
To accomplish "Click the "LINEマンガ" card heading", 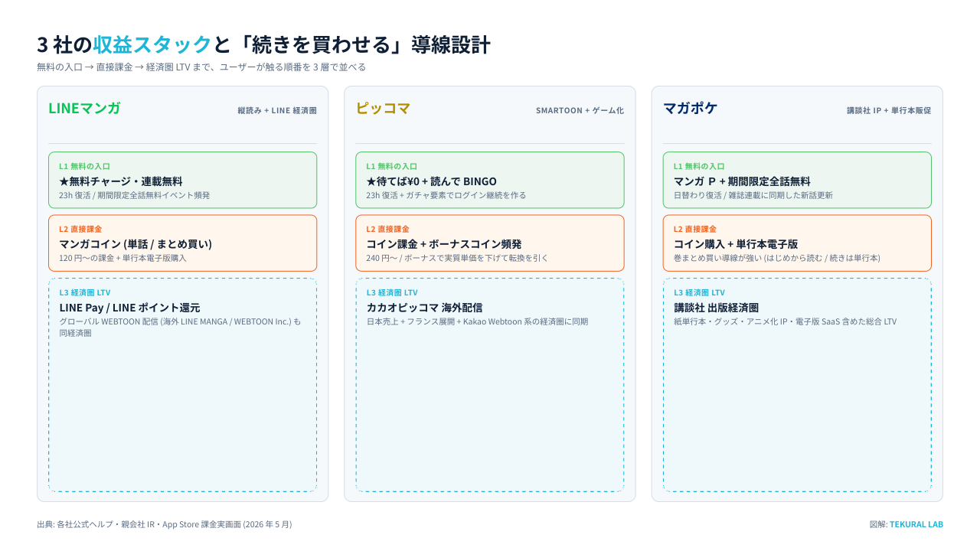I will coord(84,108).
